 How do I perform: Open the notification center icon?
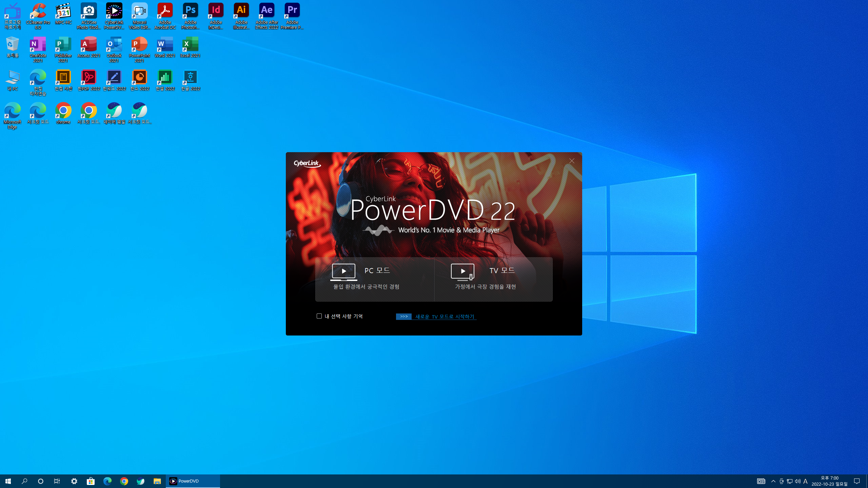[x=857, y=481]
